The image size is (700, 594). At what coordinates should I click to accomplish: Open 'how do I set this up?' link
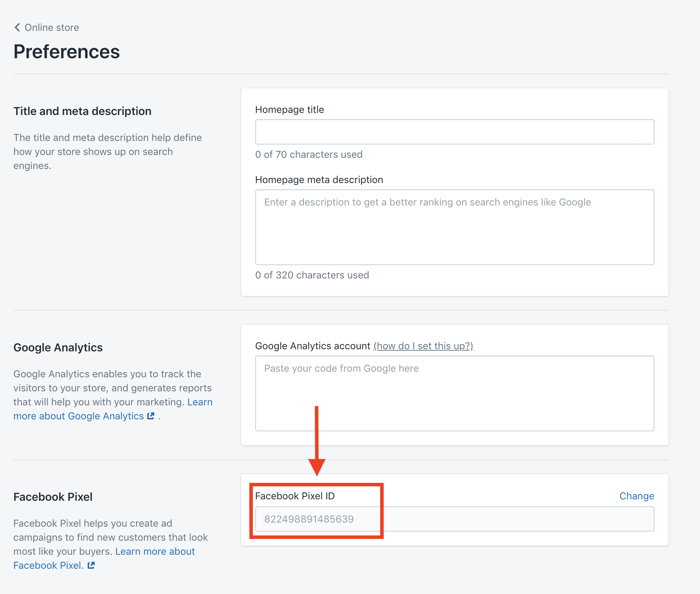coord(423,346)
